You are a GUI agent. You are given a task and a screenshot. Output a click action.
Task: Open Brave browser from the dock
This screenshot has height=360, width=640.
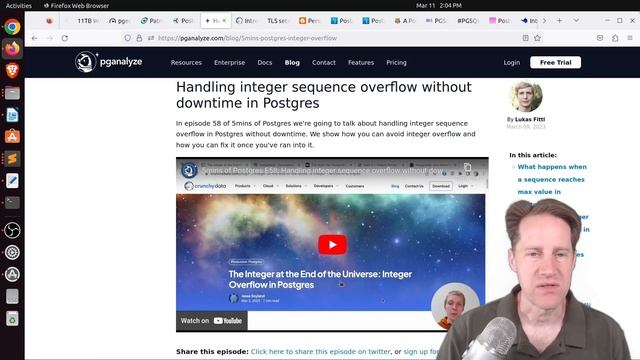pos(12,70)
